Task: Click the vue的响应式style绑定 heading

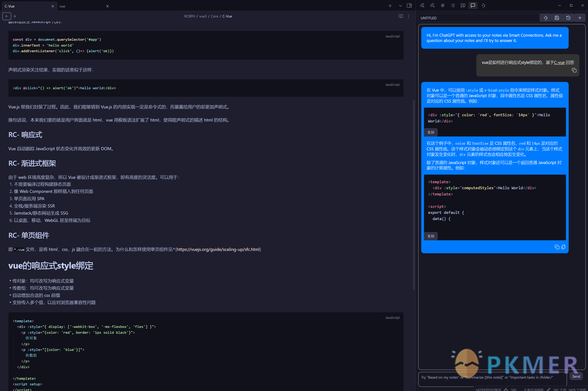Action: click(51, 266)
